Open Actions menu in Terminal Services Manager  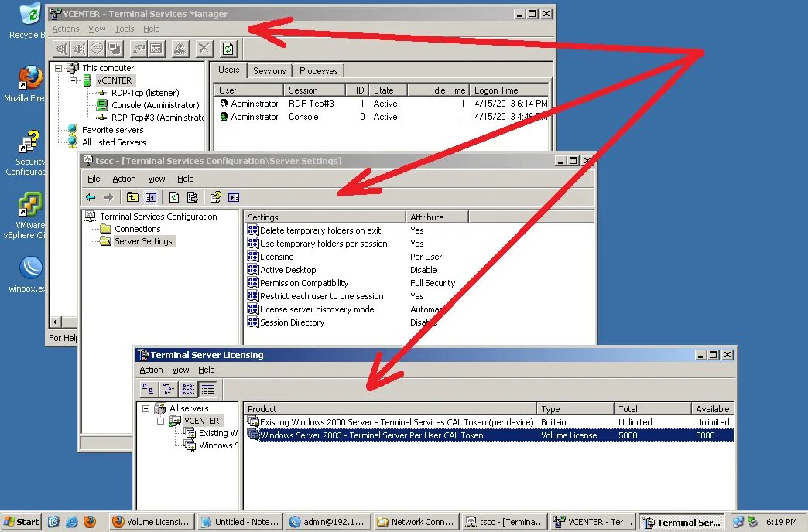coord(66,29)
